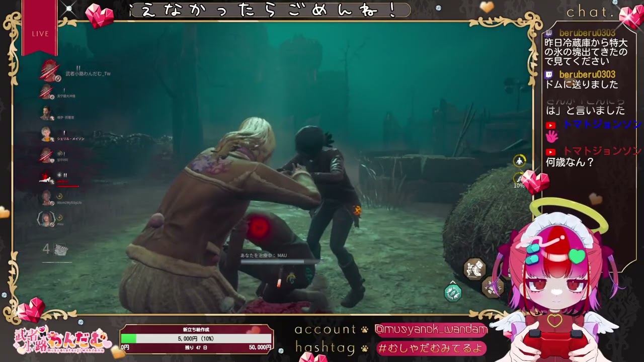Click the paw icon next to account

[x=364, y=330]
